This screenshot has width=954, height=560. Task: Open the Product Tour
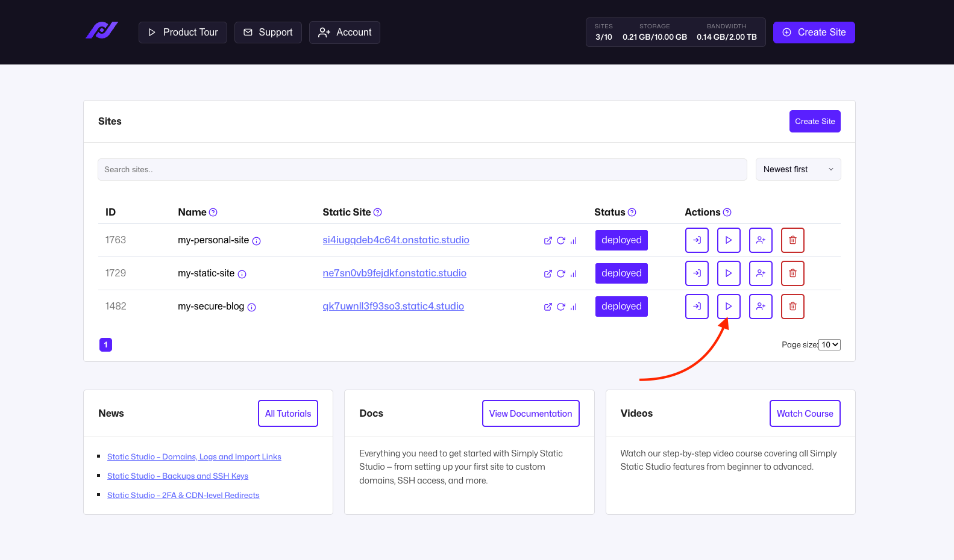[183, 33]
